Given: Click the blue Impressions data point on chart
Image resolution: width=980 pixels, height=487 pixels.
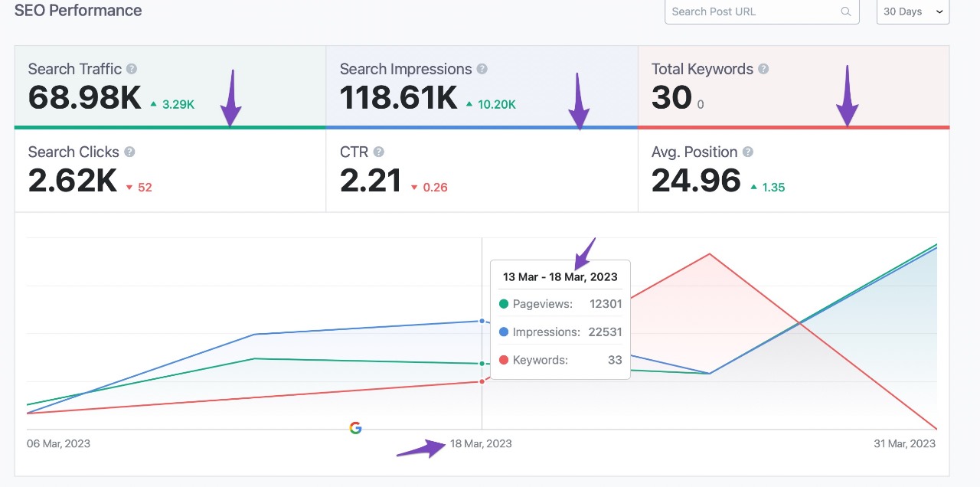Looking at the screenshot, I should point(482,321).
